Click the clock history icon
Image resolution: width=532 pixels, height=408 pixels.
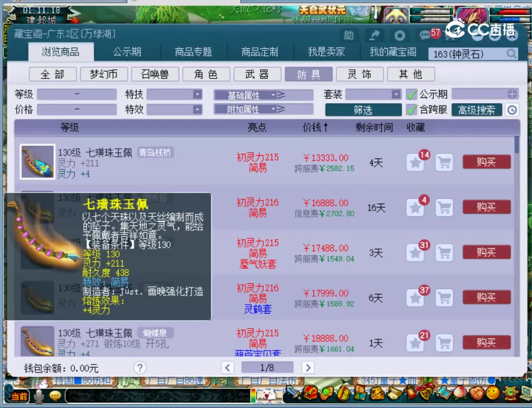coord(512,110)
